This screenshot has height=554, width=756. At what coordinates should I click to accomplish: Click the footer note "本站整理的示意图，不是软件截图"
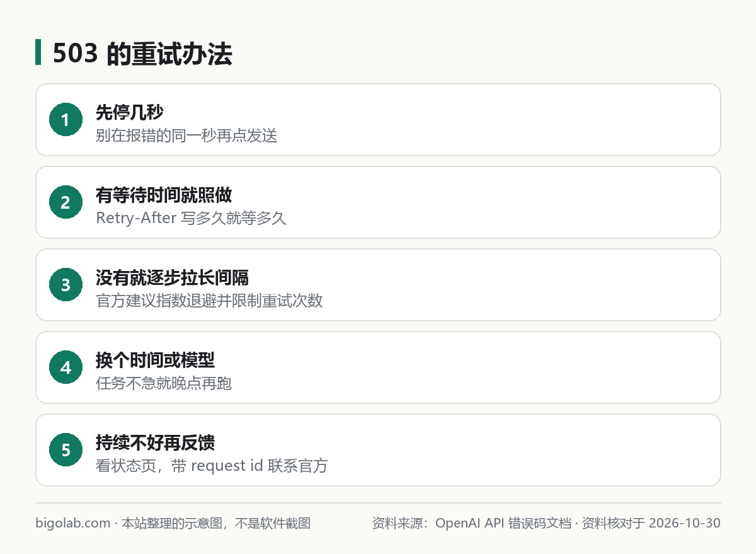(215, 523)
